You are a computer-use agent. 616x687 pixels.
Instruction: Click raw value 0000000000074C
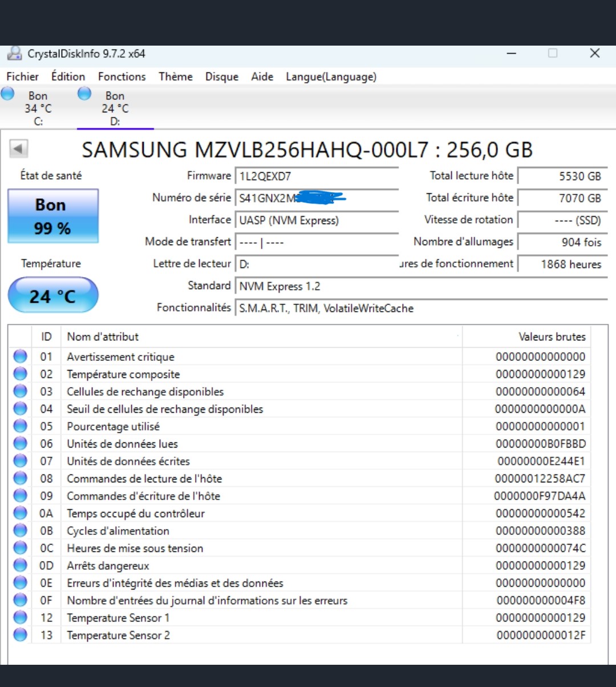coord(541,548)
